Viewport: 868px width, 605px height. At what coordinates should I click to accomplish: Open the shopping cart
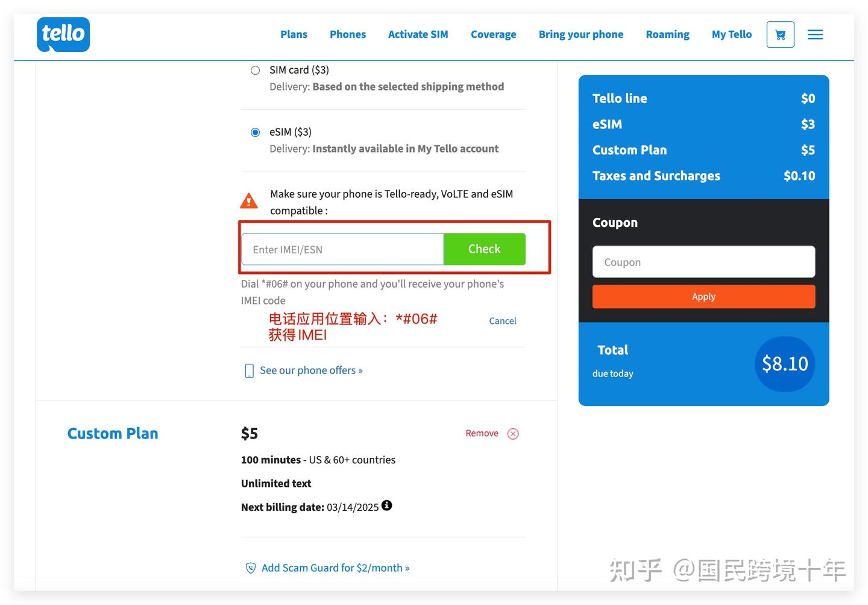(780, 34)
